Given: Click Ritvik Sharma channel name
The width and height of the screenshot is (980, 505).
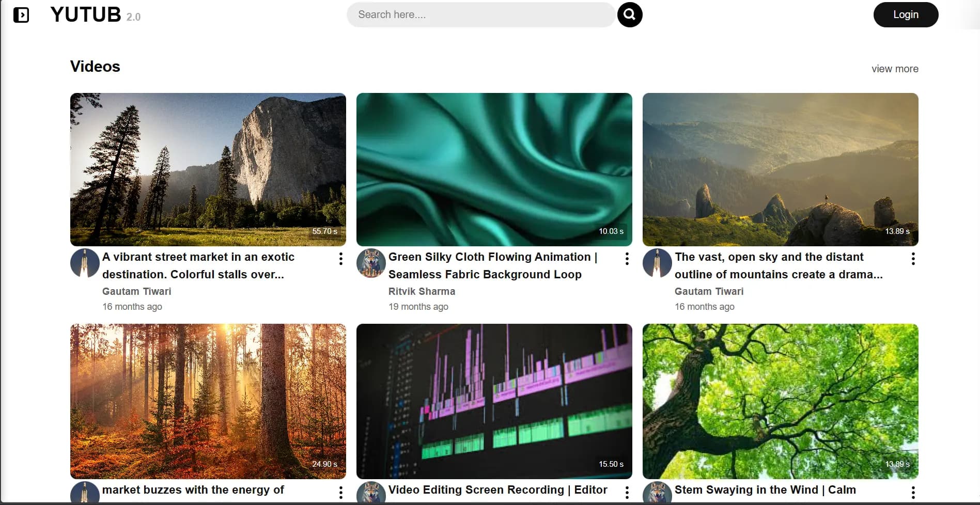Looking at the screenshot, I should [x=422, y=291].
